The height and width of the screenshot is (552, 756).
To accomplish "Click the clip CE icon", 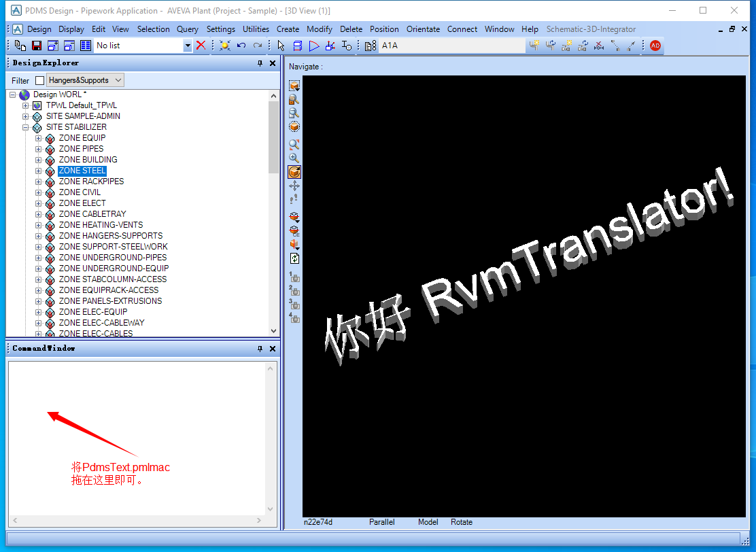I will pyautogui.click(x=294, y=231).
